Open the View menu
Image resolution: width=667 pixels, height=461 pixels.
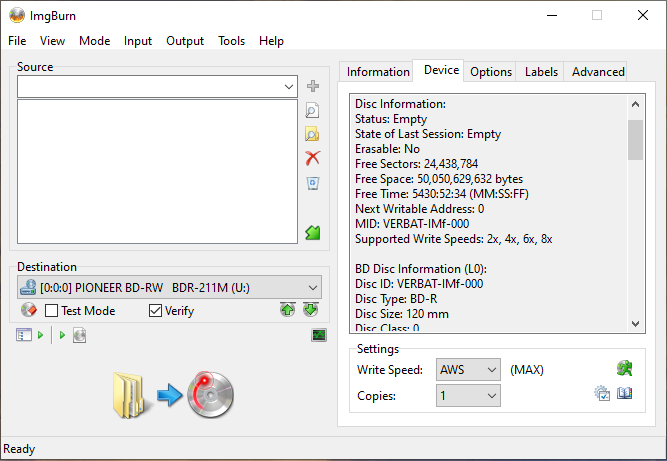pyautogui.click(x=52, y=41)
